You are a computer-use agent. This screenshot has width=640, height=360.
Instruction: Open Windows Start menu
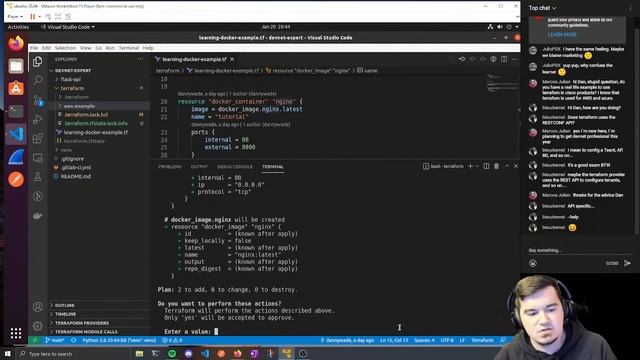(7, 353)
